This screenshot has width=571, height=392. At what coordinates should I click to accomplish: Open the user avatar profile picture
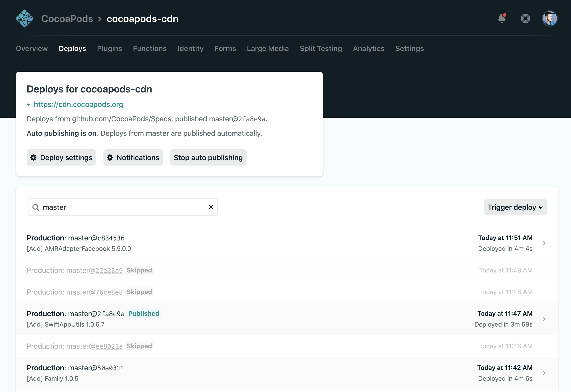point(550,18)
